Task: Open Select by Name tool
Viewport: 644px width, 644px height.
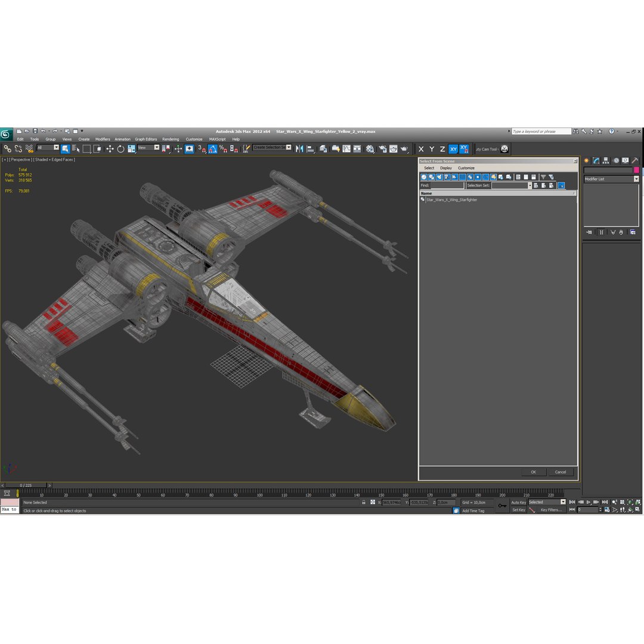Action: click(x=76, y=148)
